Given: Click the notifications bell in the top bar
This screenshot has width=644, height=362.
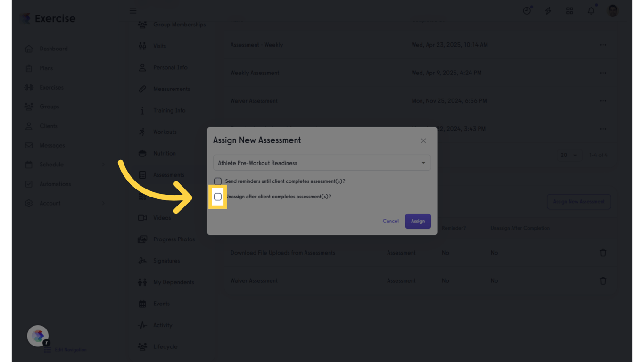Looking at the screenshot, I should [x=591, y=10].
